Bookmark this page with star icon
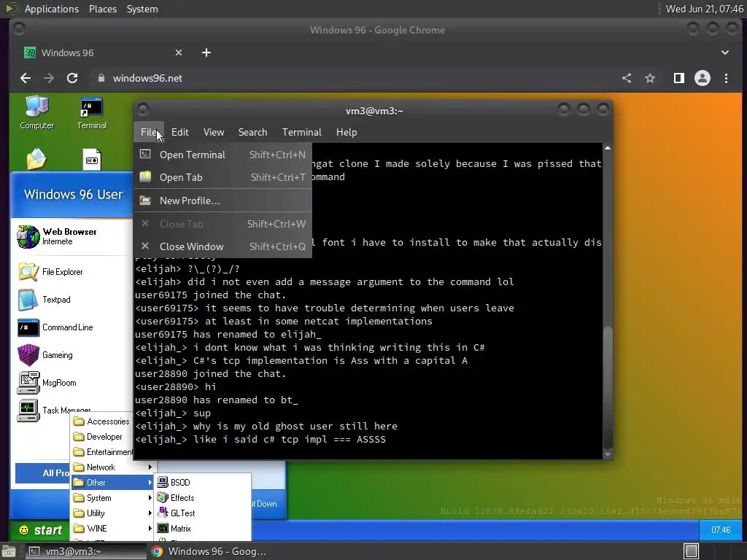Image resolution: width=747 pixels, height=560 pixels. click(650, 78)
